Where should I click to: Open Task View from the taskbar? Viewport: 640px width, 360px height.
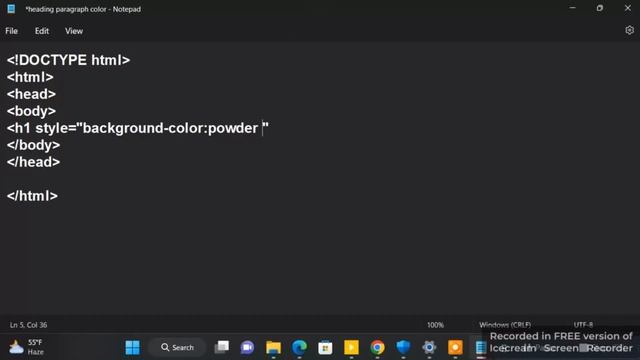[222, 347]
